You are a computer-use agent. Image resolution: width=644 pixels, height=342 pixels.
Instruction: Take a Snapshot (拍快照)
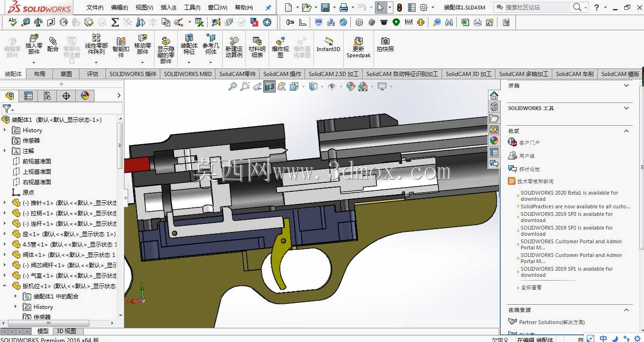pos(385,44)
